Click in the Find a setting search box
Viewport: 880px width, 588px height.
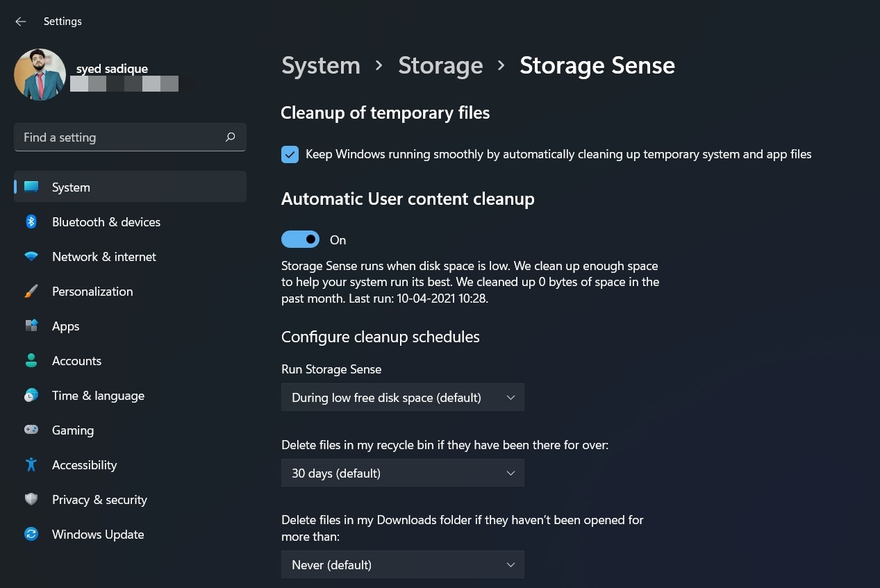pyautogui.click(x=118, y=137)
